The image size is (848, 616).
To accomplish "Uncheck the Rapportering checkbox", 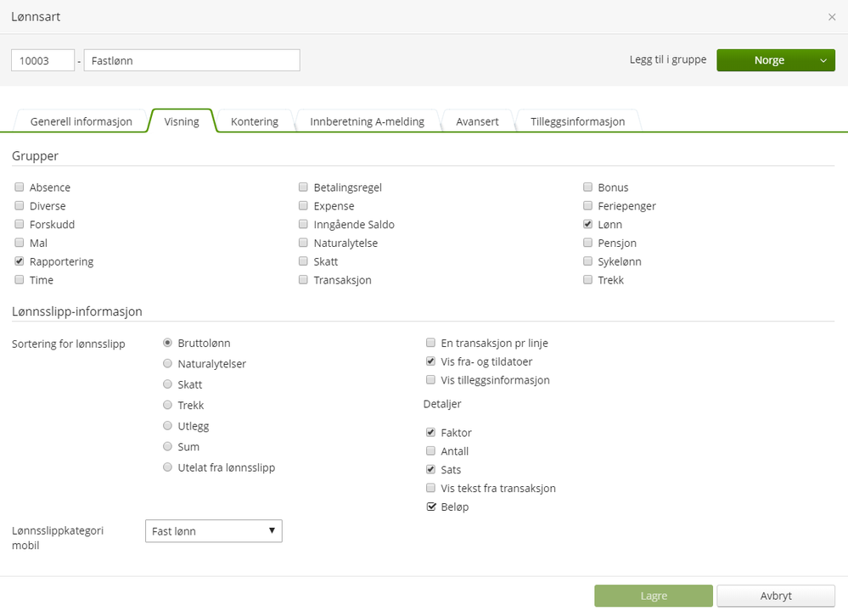I will click(x=20, y=261).
